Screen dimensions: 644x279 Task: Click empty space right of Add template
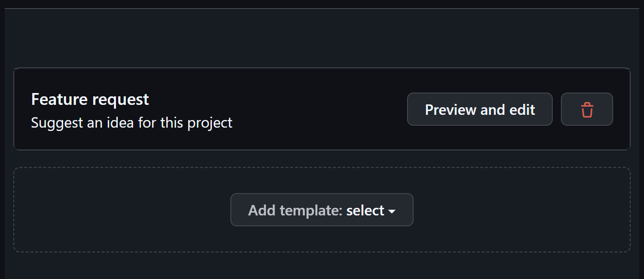(522, 210)
